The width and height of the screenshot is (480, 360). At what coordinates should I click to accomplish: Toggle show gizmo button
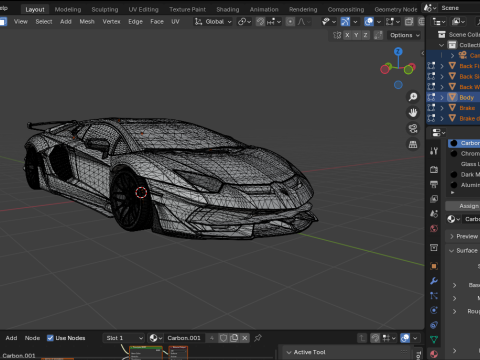[345, 22]
